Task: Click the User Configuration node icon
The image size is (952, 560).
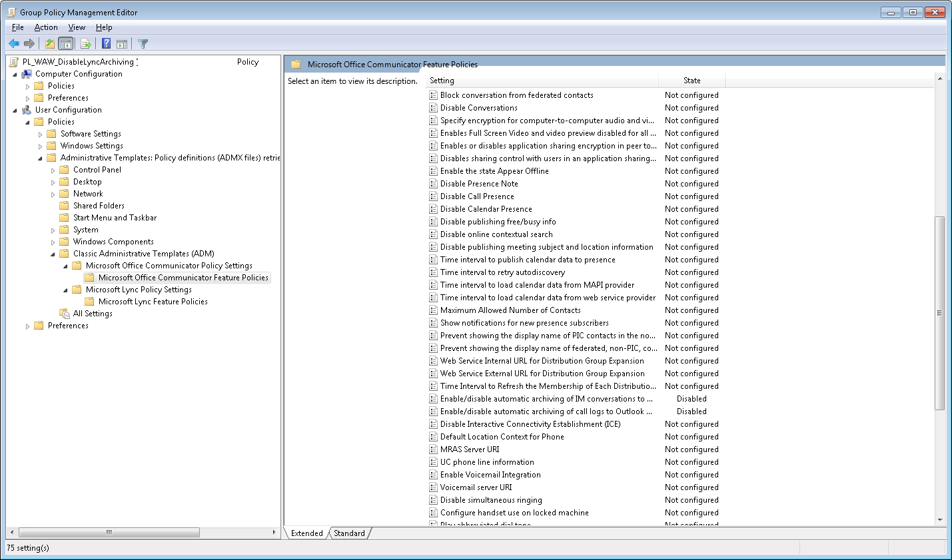Action: [27, 110]
